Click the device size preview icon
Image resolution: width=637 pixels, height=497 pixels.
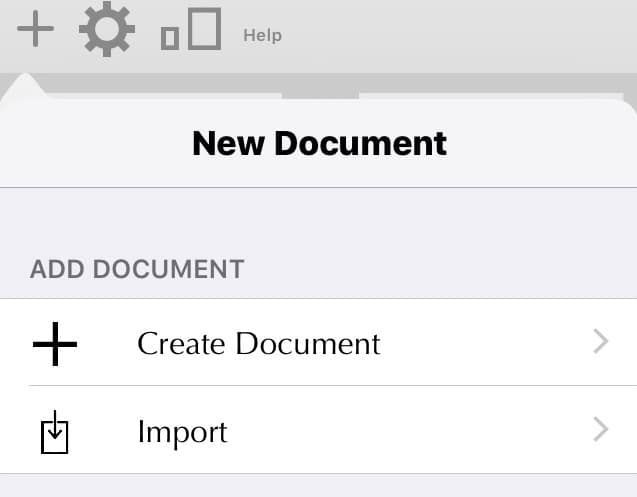click(x=191, y=30)
